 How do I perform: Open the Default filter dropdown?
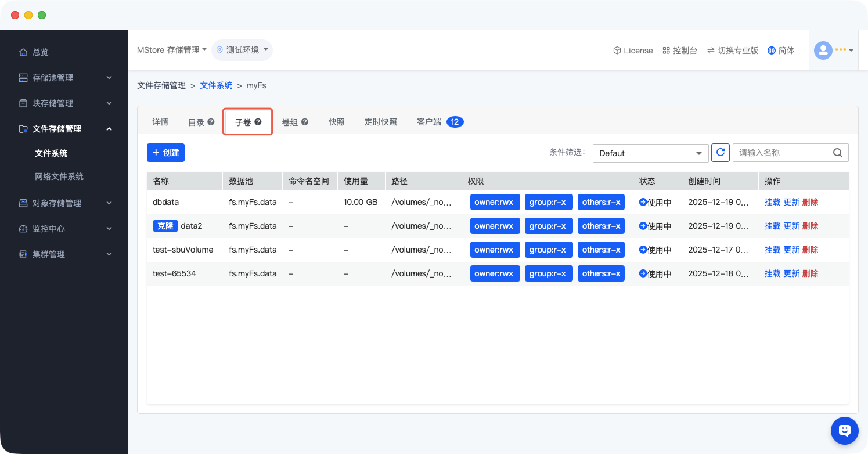[x=650, y=153]
